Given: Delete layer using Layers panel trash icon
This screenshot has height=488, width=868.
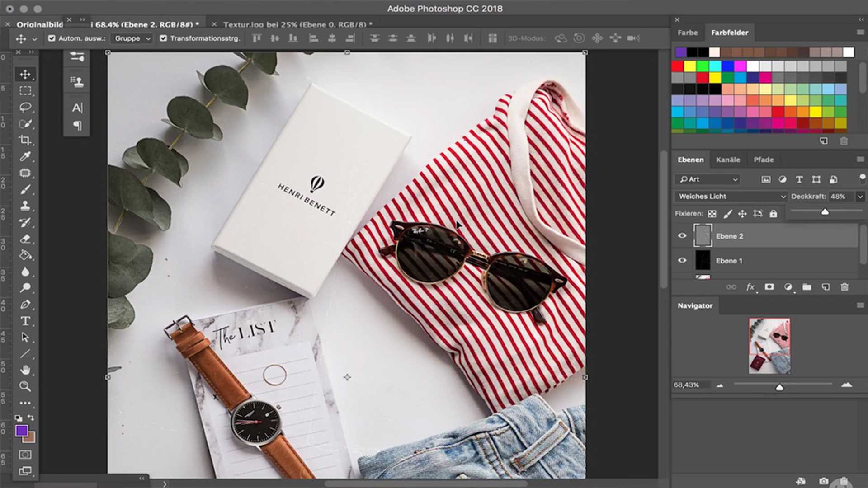Looking at the screenshot, I should click(x=844, y=287).
